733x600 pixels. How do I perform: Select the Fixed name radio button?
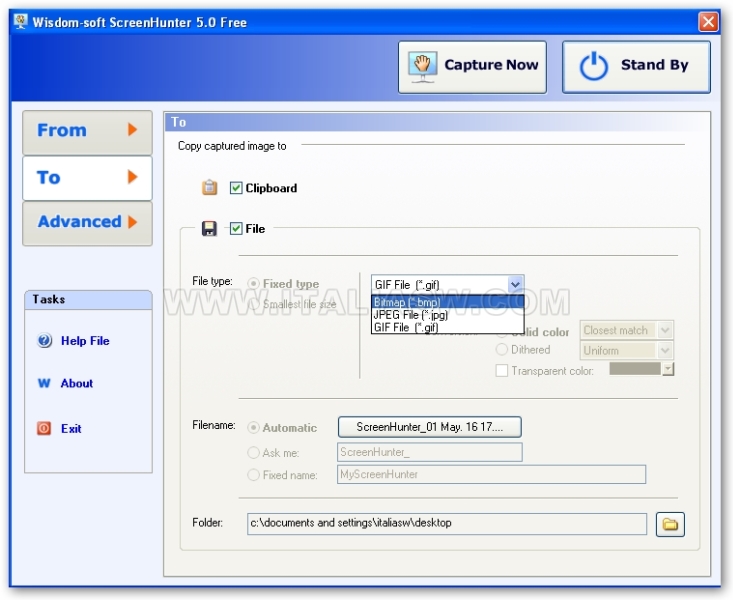[x=253, y=475]
